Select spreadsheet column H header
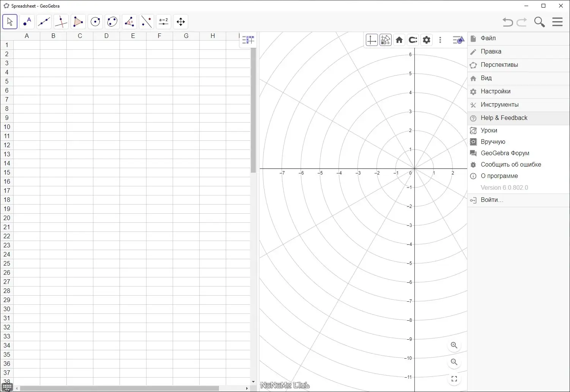570x392 pixels. [x=213, y=36]
